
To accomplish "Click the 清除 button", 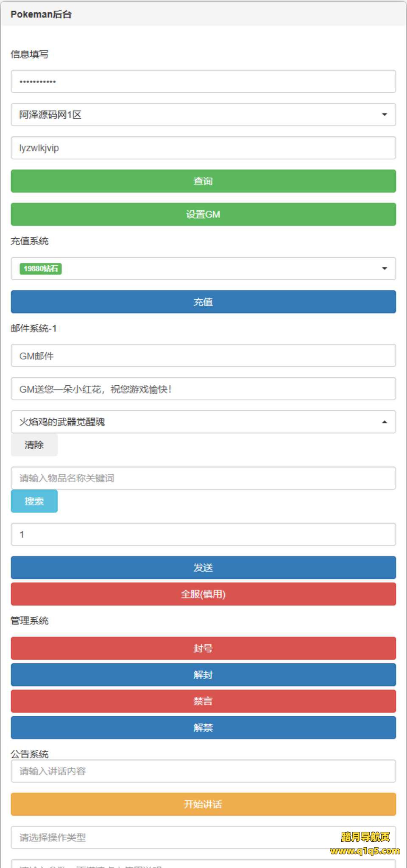I will pyautogui.click(x=34, y=445).
